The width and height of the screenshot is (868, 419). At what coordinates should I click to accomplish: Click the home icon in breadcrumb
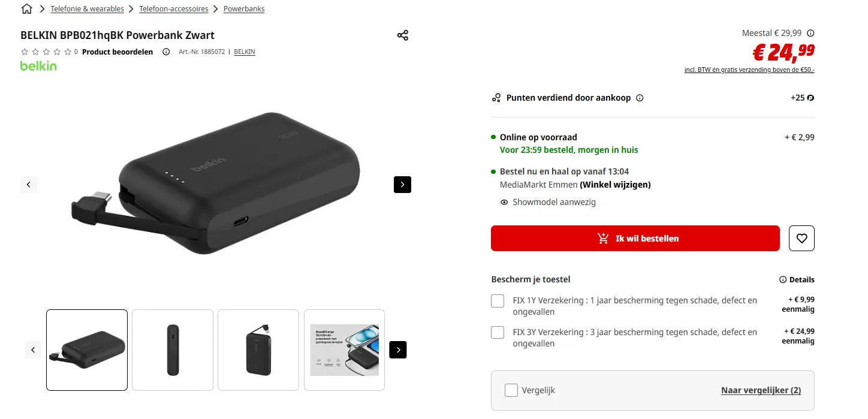pos(26,9)
